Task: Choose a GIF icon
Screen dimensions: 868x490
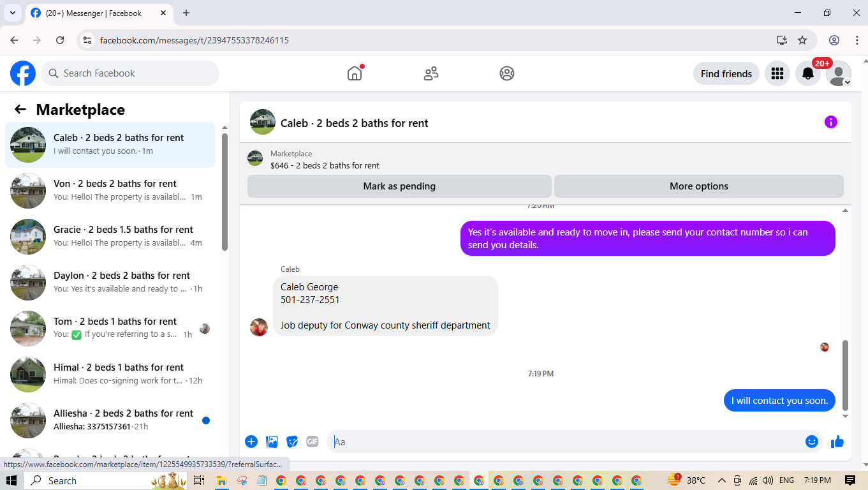Action: pos(312,442)
